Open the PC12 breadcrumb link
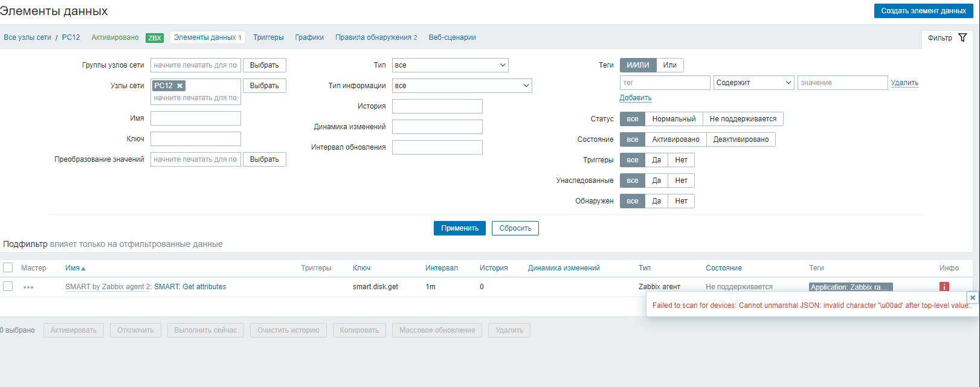Viewport: 980px width, 387px height. [x=71, y=37]
